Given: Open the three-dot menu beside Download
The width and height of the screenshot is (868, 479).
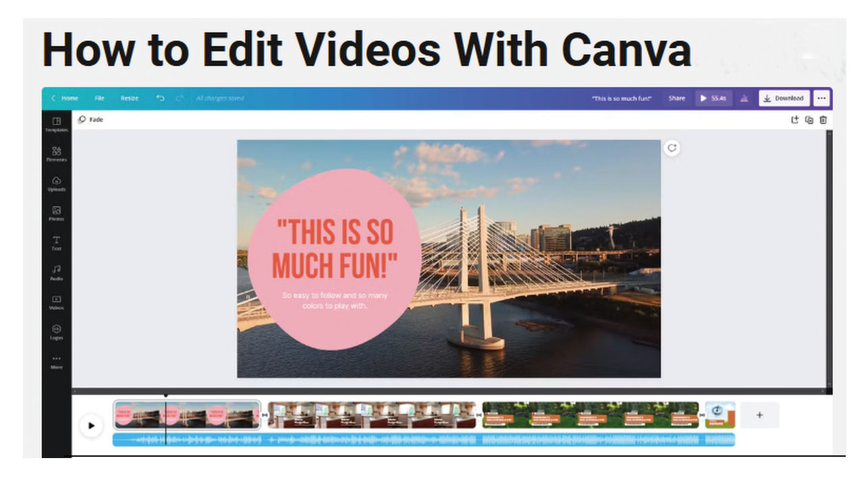Looking at the screenshot, I should 821,98.
